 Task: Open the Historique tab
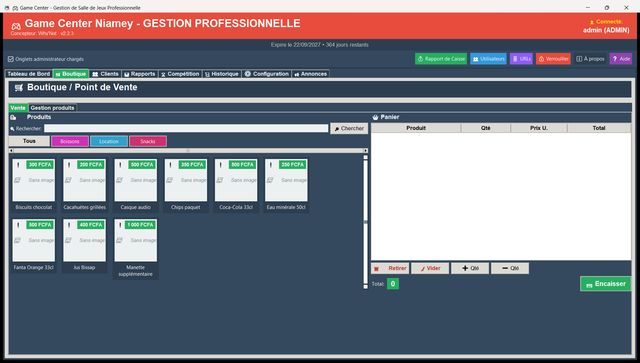[x=222, y=74]
